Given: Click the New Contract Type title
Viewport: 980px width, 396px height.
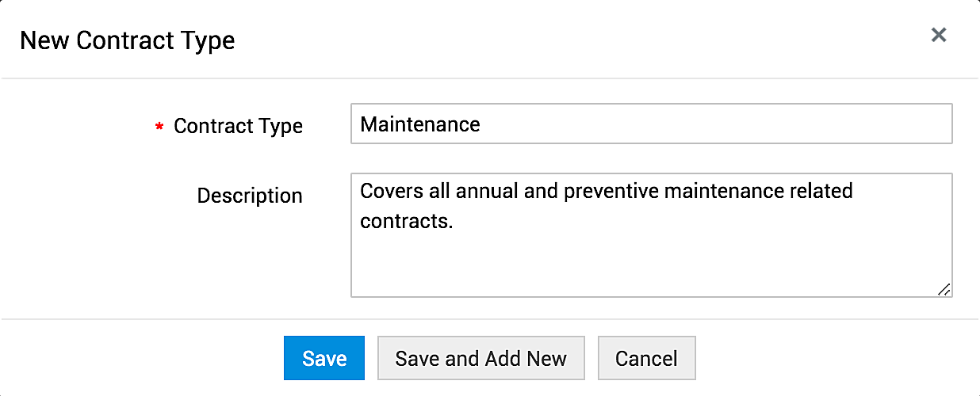Looking at the screenshot, I should tap(127, 40).
